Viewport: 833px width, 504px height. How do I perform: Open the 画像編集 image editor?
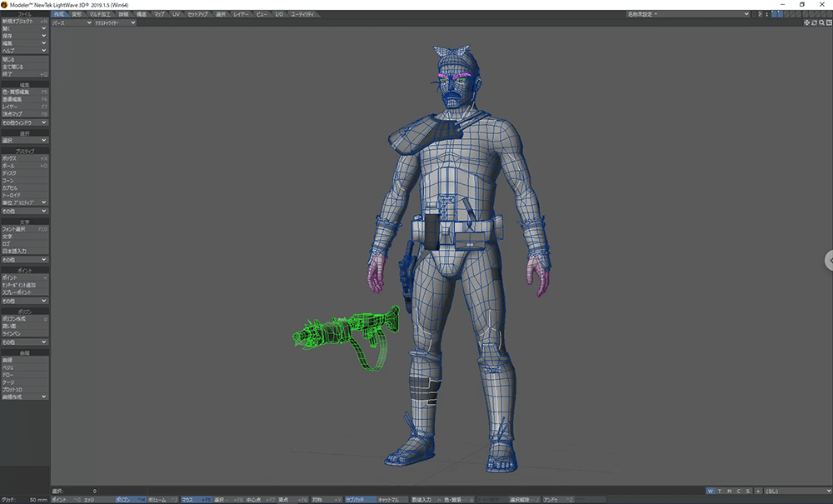(24, 99)
